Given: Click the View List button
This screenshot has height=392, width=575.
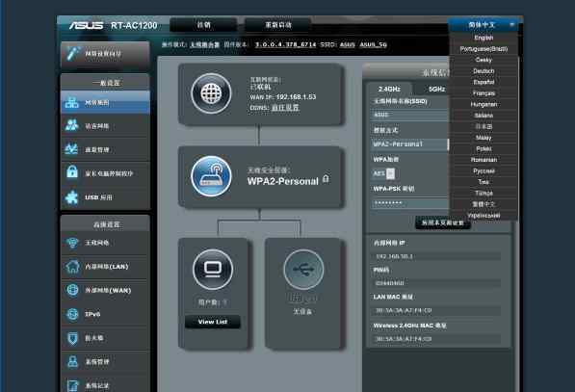Looking at the screenshot, I should point(213,322).
